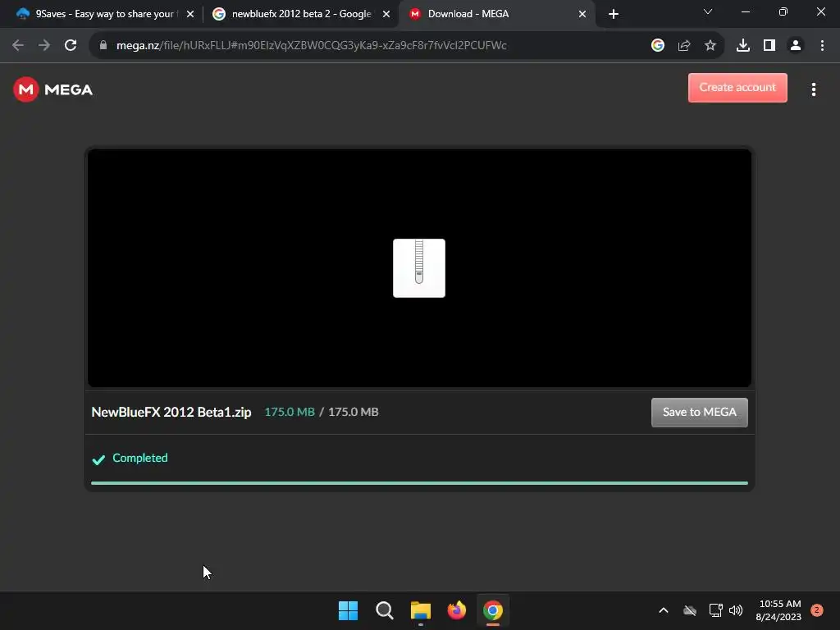Viewport: 840px width, 630px height.
Task: Close the Chrome window
Action: pyautogui.click(x=820, y=11)
